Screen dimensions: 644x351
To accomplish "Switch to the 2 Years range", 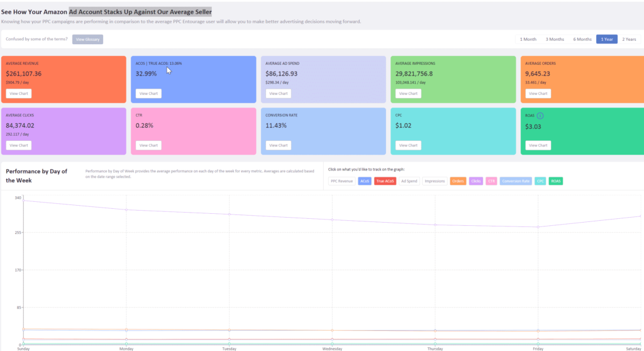I will click(629, 39).
